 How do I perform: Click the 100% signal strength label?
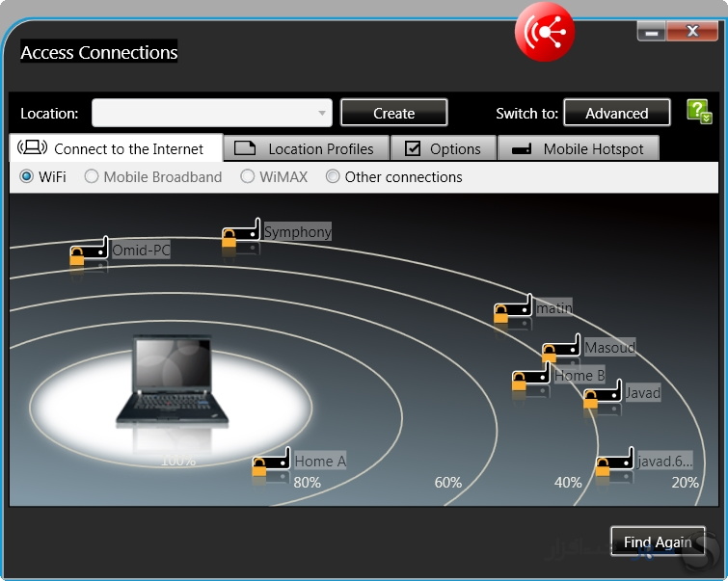tap(178, 461)
